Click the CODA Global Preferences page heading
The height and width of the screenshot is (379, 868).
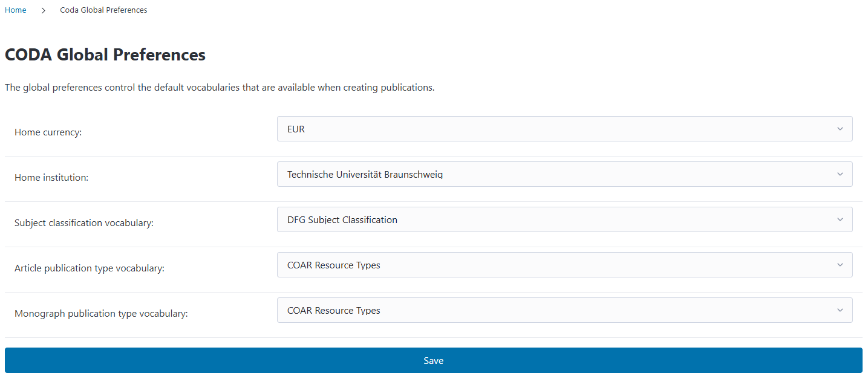click(105, 55)
